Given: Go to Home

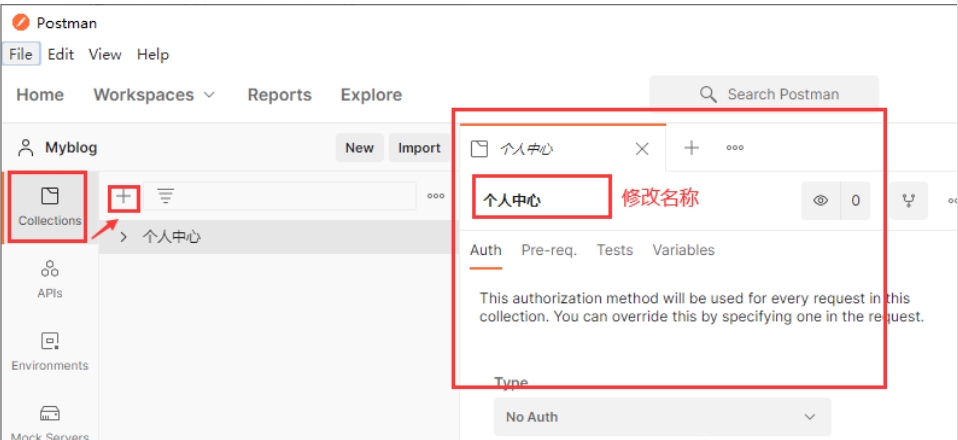Looking at the screenshot, I should click(x=40, y=95).
